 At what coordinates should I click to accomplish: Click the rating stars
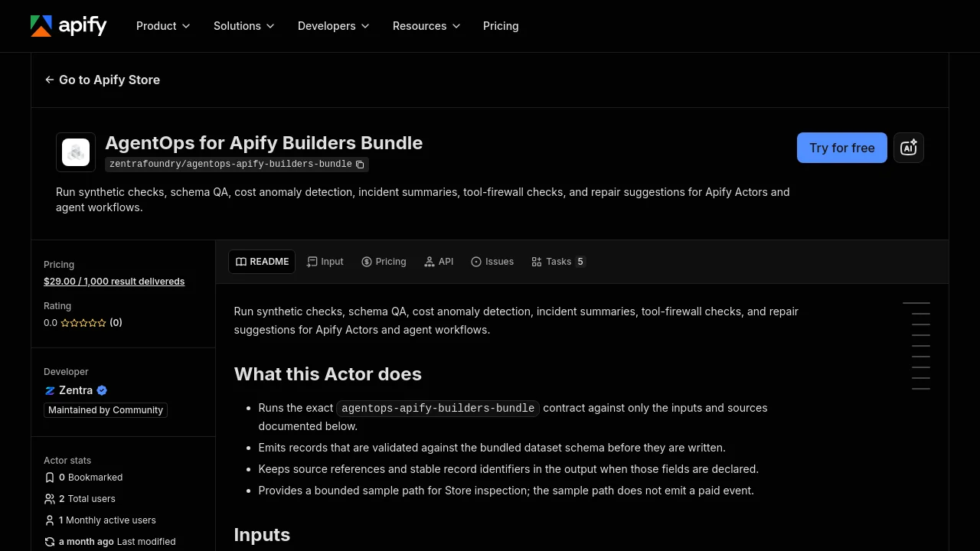[83, 323]
